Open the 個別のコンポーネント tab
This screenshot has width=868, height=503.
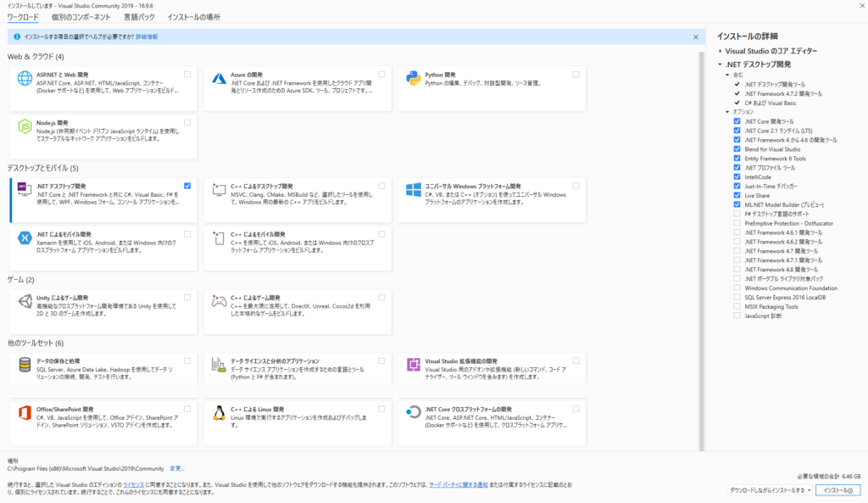coord(81,17)
